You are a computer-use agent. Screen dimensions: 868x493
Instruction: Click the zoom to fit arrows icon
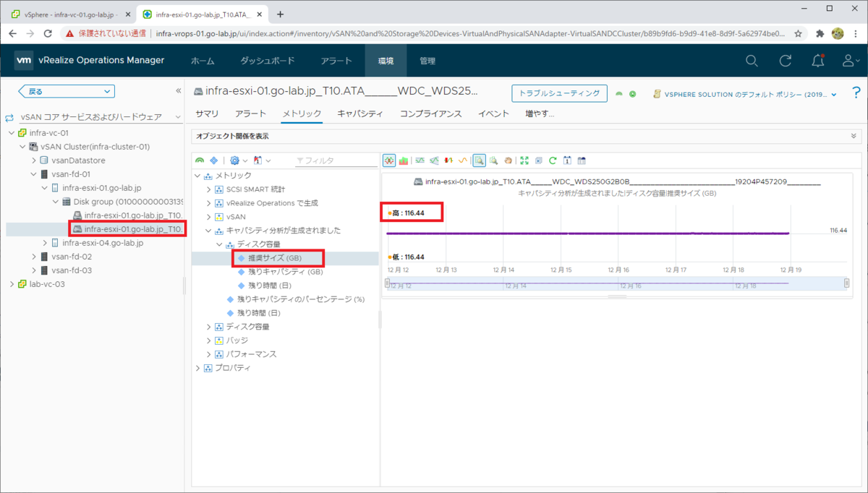[524, 160]
